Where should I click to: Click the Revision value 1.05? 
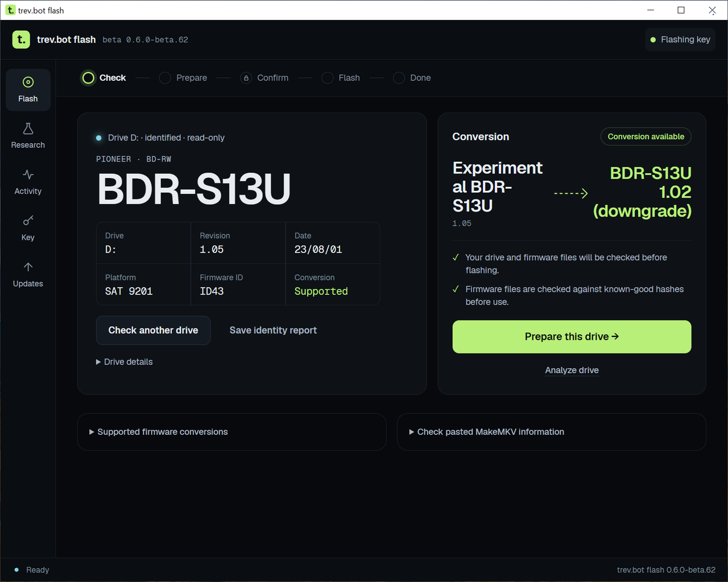[x=212, y=250]
